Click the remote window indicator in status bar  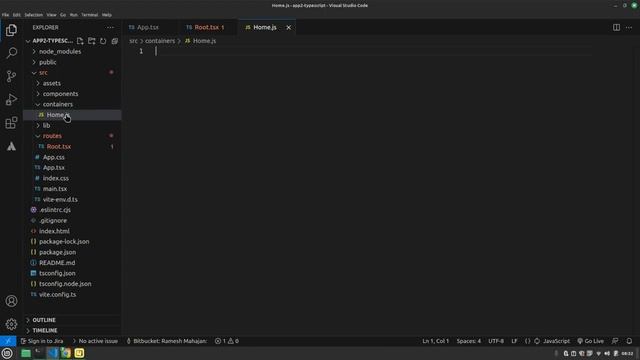(8, 341)
